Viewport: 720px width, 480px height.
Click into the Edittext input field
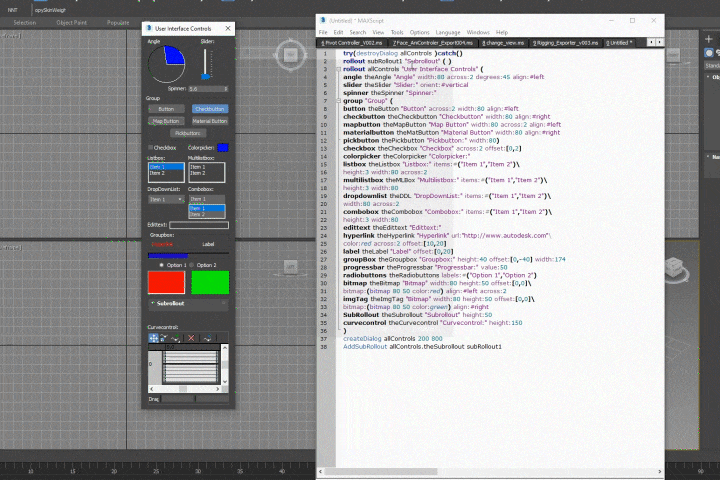[199, 225]
